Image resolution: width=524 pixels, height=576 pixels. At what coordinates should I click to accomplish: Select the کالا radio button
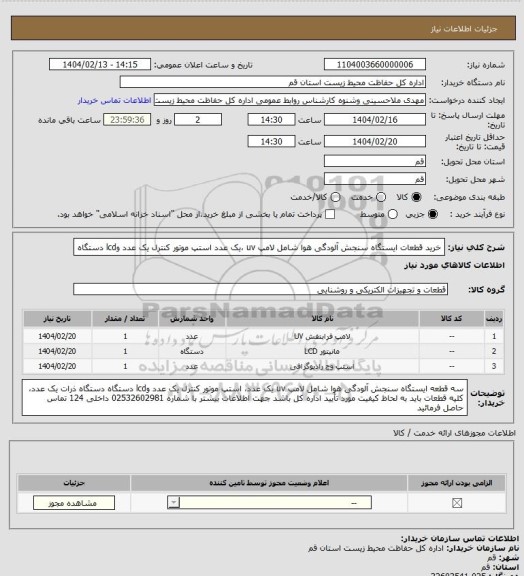tap(416, 197)
